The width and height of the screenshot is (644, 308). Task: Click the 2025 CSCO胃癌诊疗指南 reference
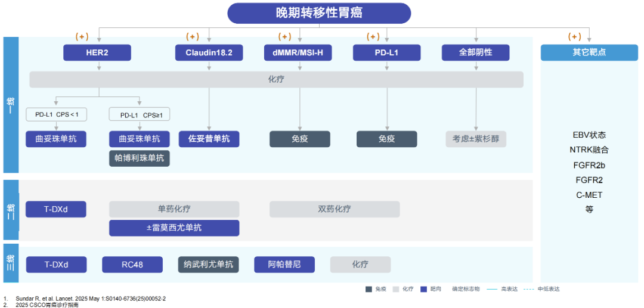click(x=47, y=305)
